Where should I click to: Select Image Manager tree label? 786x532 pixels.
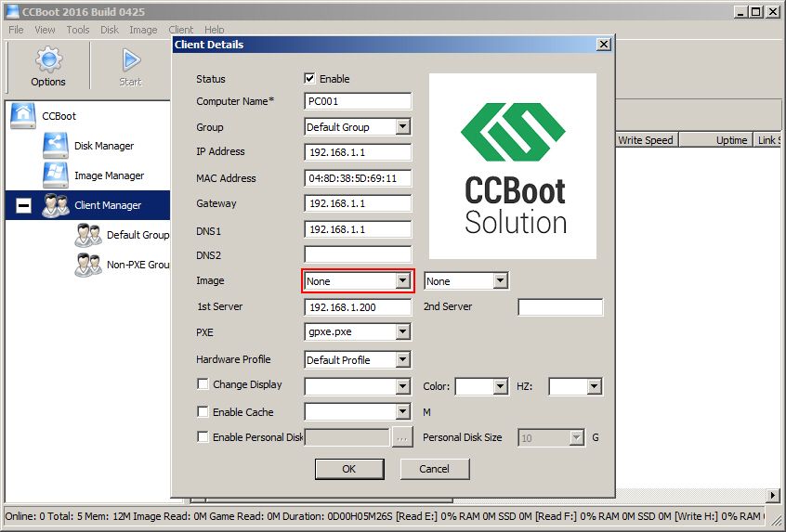110,175
